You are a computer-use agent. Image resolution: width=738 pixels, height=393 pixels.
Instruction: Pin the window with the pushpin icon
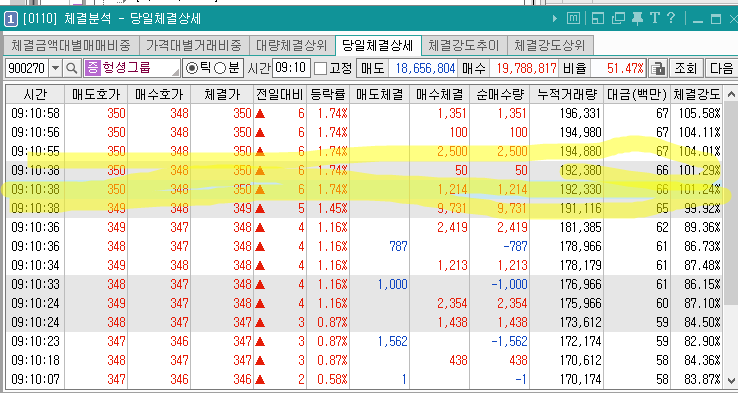637,19
